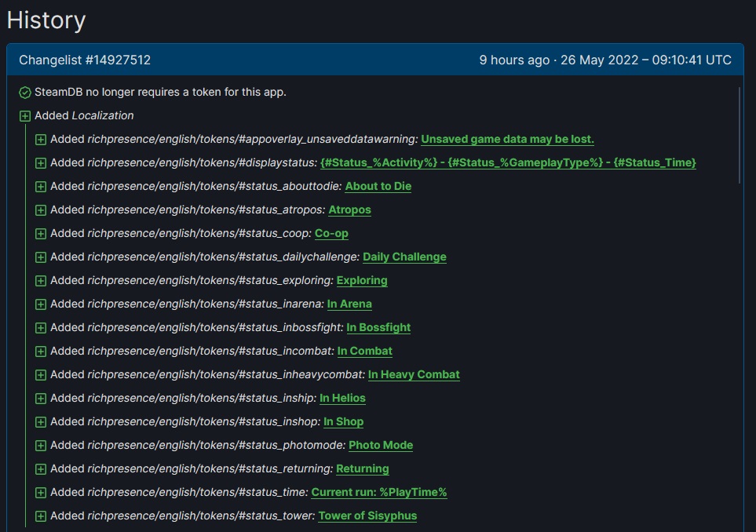Click the 'Co-op' link

coord(331,234)
